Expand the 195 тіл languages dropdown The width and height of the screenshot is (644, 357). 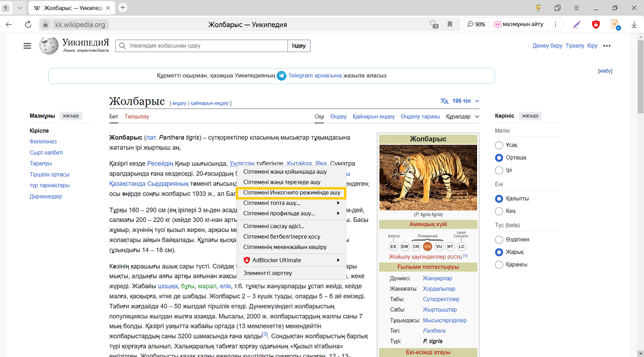click(x=460, y=101)
